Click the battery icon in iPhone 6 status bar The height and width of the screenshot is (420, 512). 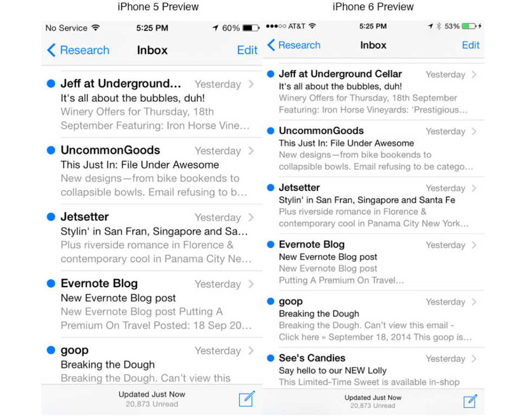(470, 26)
